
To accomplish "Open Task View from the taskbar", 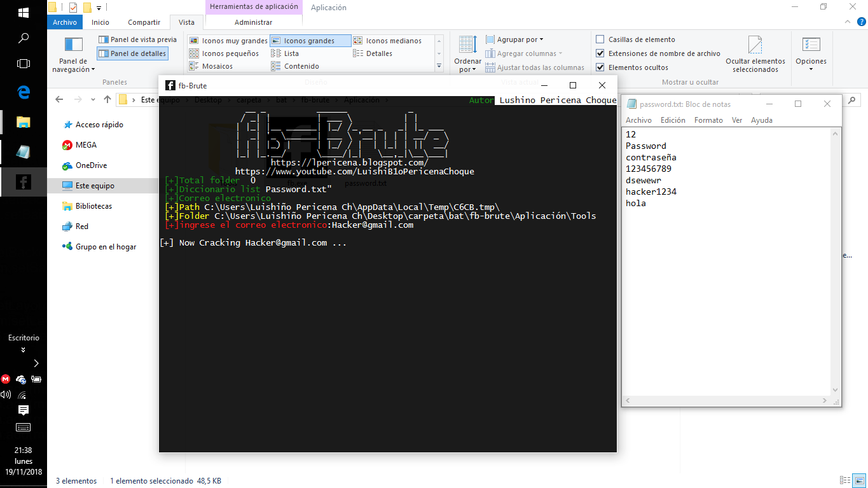I will (24, 64).
